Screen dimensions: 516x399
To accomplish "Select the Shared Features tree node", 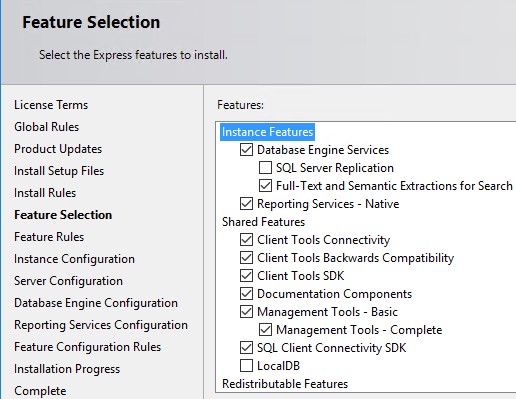I will (263, 222).
